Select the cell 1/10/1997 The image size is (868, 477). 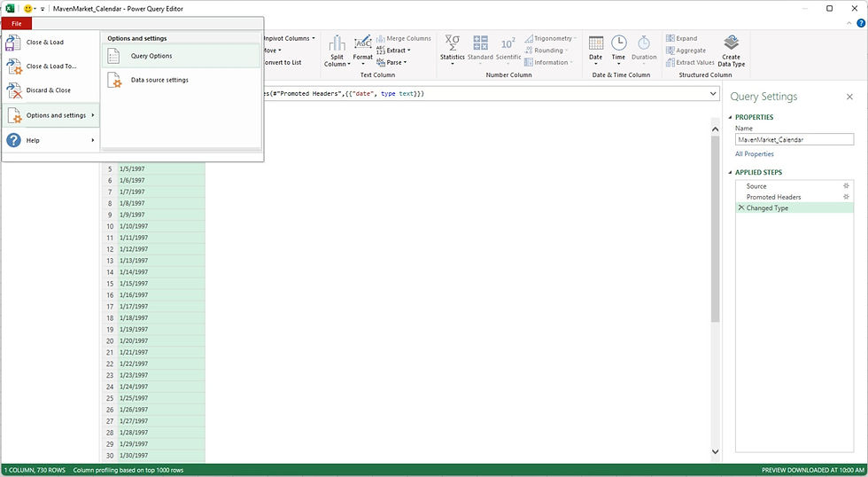pyautogui.click(x=161, y=226)
